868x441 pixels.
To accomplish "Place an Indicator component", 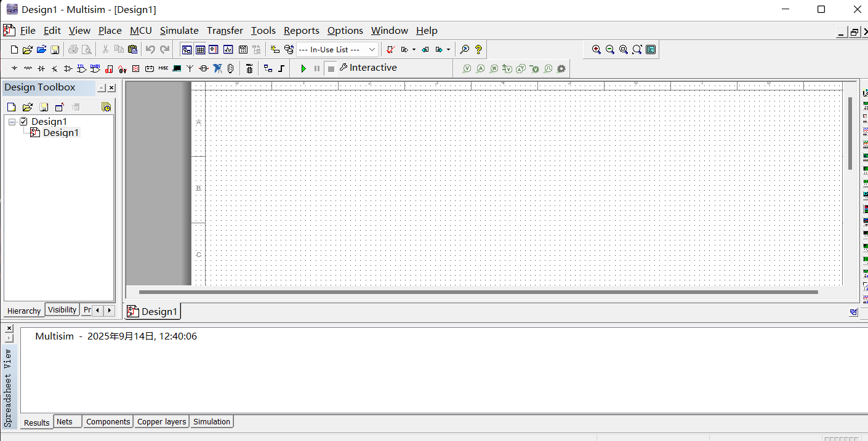I will (x=135, y=68).
